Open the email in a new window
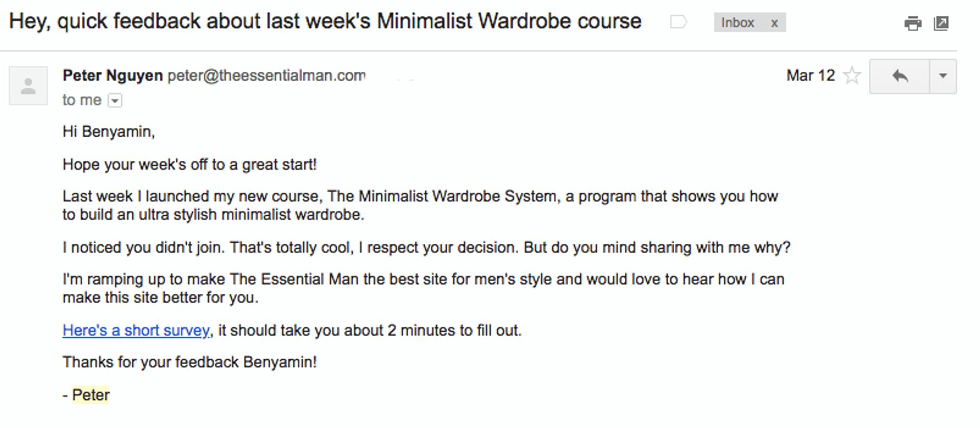 pyautogui.click(x=941, y=23)
